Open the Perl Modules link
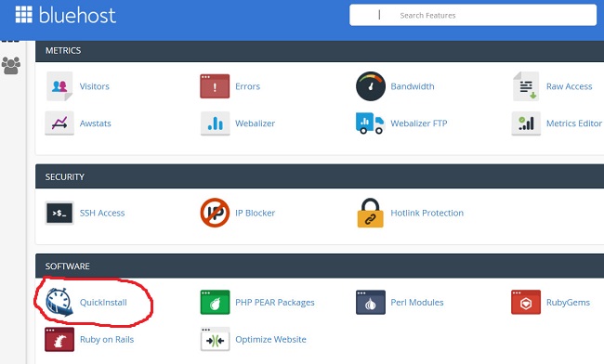 (417, 303)
